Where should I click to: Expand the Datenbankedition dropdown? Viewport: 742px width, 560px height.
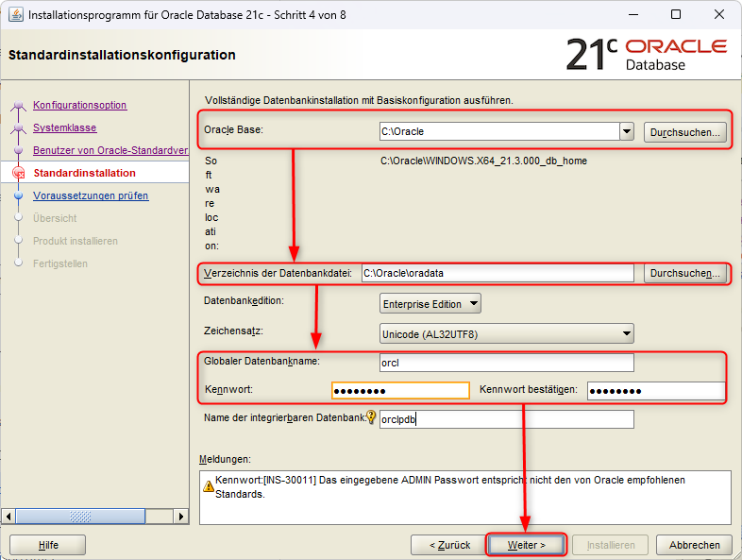point(474,303)
